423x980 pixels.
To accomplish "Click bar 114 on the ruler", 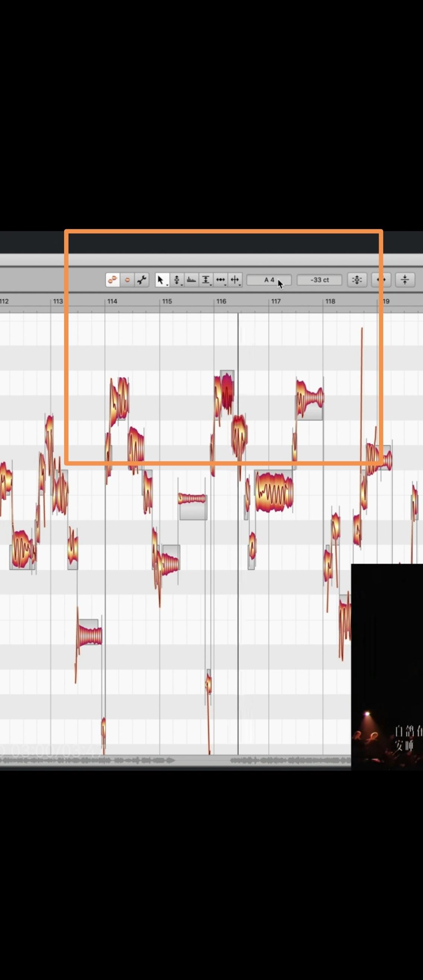I will (112, 301).
